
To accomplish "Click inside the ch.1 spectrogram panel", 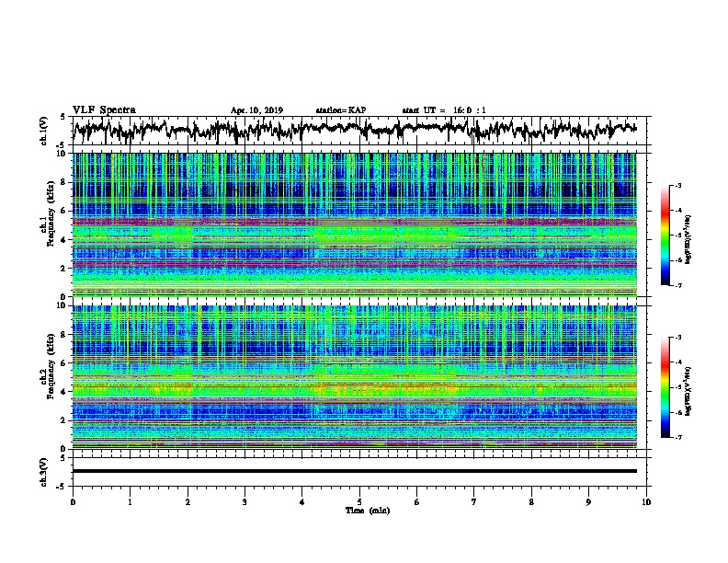I will pos(355,224).
